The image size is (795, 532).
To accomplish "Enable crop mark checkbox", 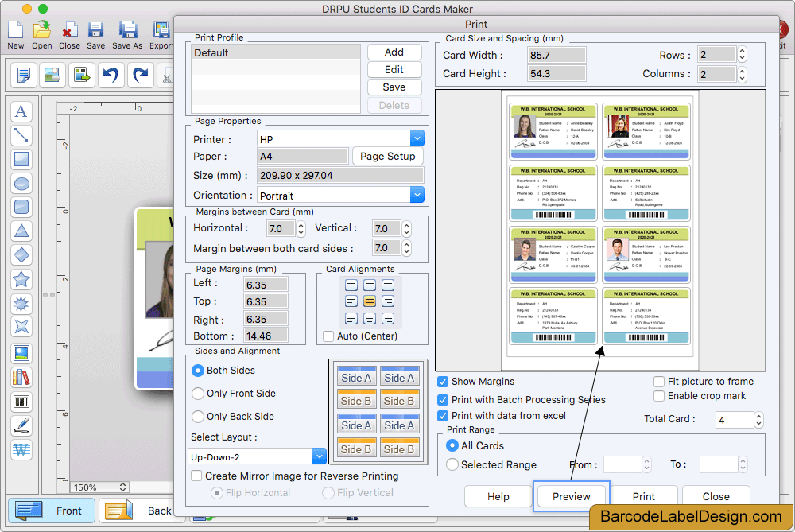I will pyautogui.click(x=659, y=396).
